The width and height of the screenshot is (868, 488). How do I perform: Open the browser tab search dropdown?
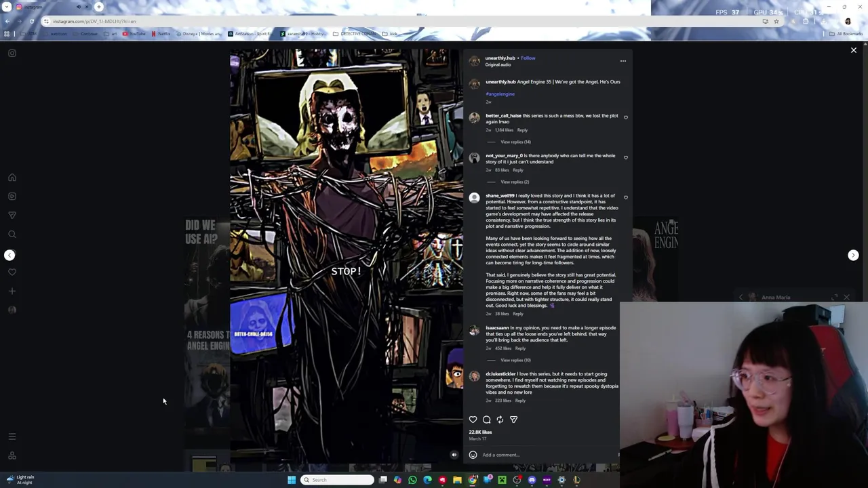coord(7,7)
